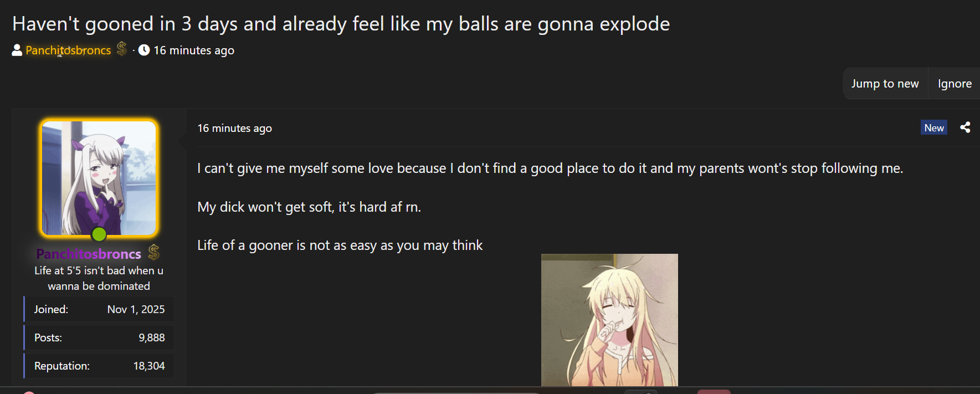980x394 pixels.
Task: Click the Ignore thread button
Action: [955, 84]
